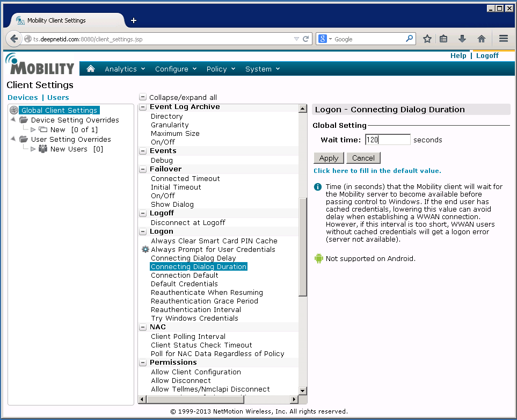Expand the New Users tree node
517x420 pixels.
tap(33, 149)
